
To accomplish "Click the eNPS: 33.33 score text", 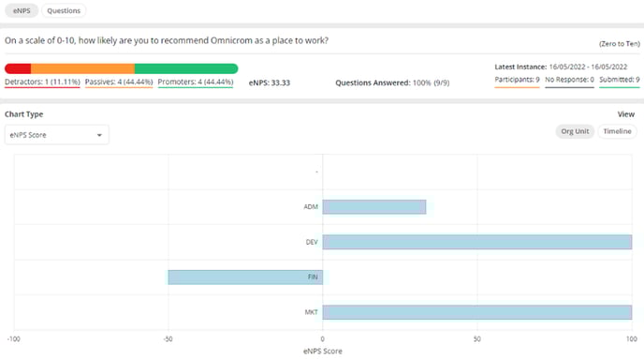I will click(270, 82).
